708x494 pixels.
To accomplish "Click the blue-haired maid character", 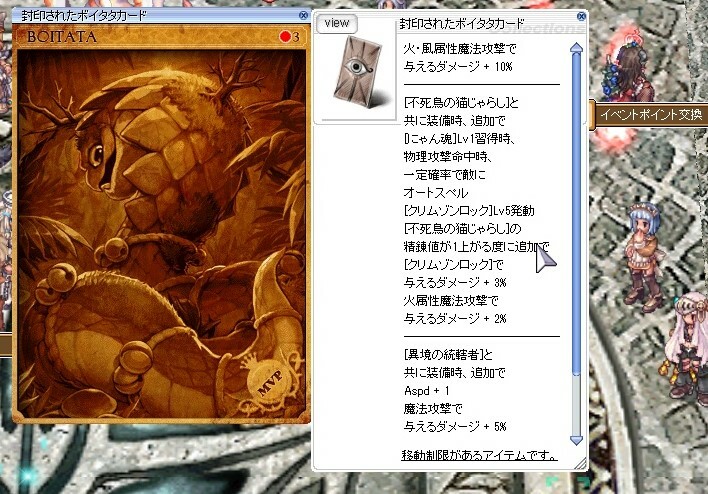I will (643, 256).
